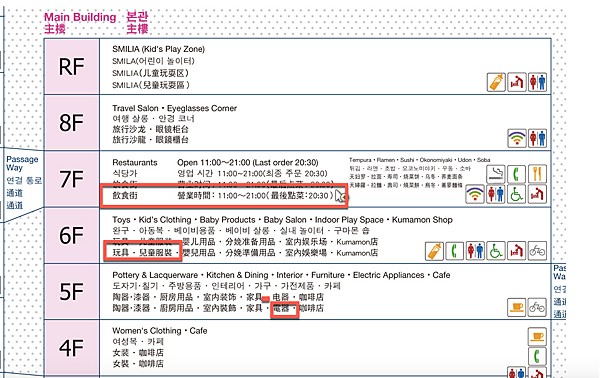Image resolution: width=600 pixels, height=378 pixels.
Task: Click the diaper-changing icon on RF
Action: click(517, 82)
